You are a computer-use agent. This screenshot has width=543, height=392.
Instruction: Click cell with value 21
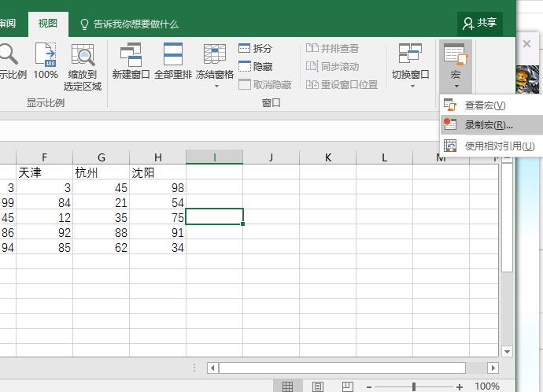101,202
